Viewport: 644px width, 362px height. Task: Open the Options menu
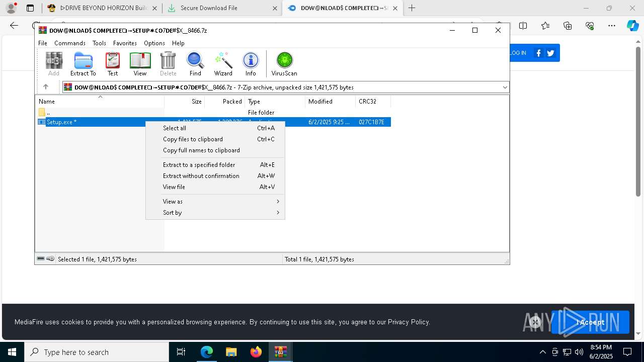click(x=154, y=43)
